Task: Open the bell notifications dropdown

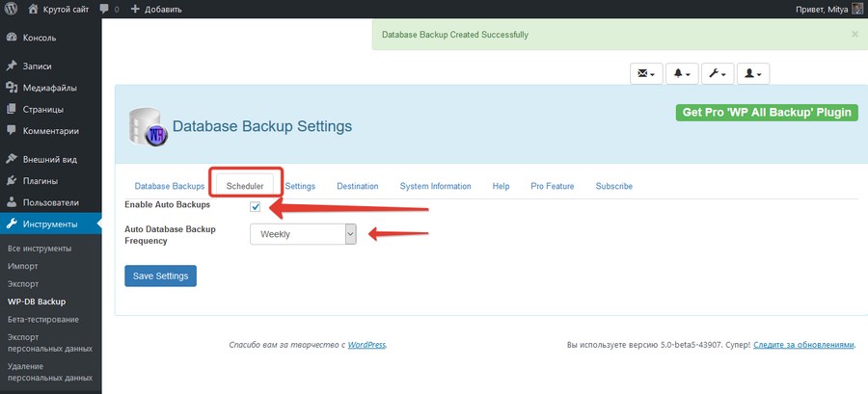Action: coord(682,74)
